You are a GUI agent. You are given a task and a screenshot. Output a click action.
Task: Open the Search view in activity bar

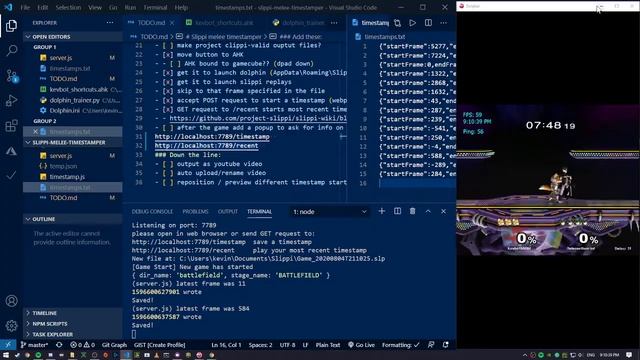tap(11, 51)
